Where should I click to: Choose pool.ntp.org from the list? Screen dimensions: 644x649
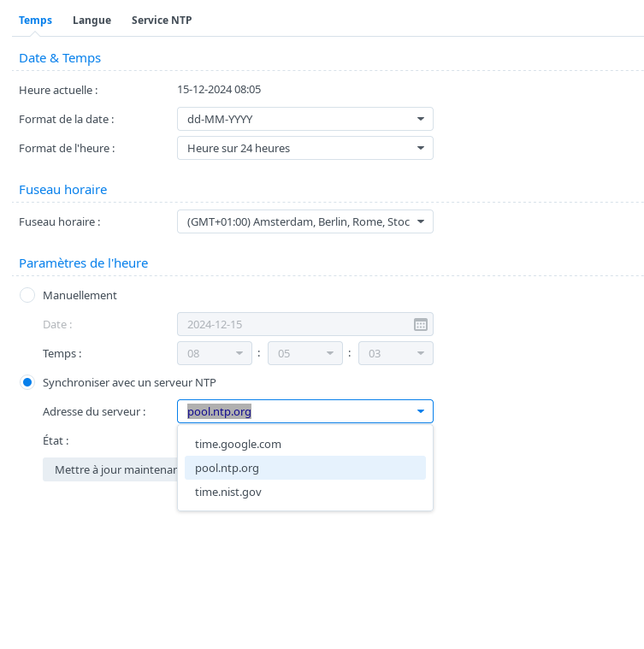[x=227, y=468]
